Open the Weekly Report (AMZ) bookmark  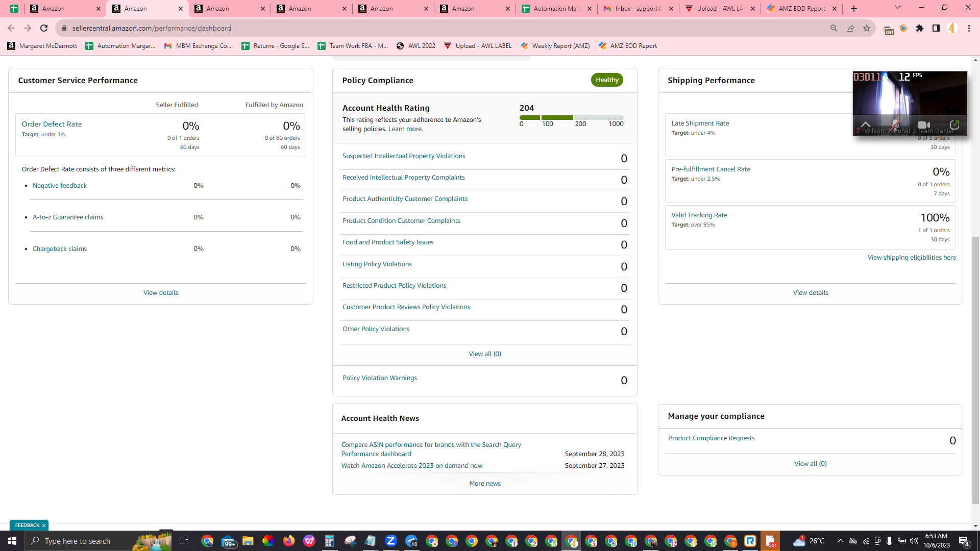(x=555, y=46)
